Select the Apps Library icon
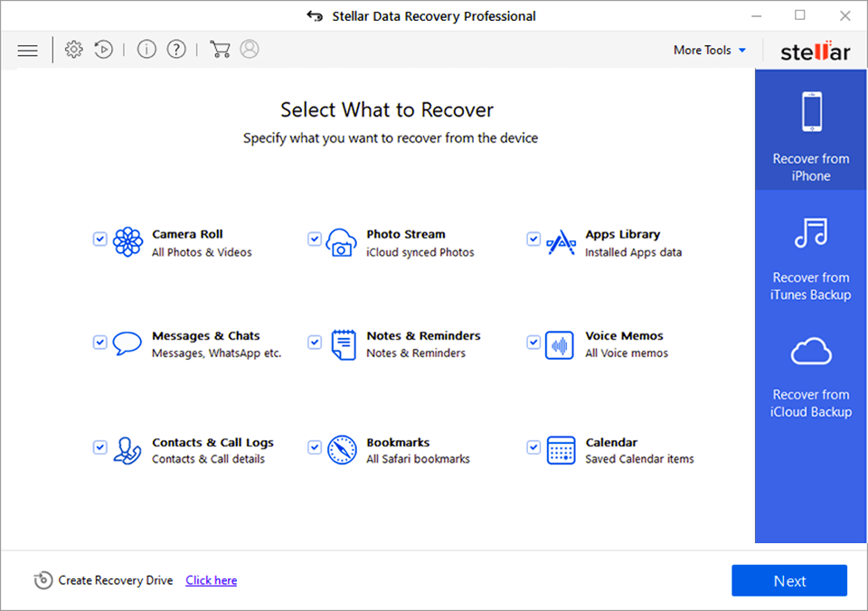Image resolution: width=868 pixels, height=611 pixels. [560, 242]
